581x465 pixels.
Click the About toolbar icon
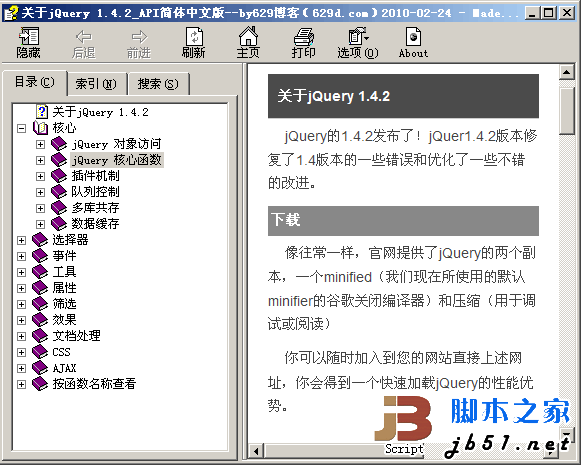click(x=413, y=36)
